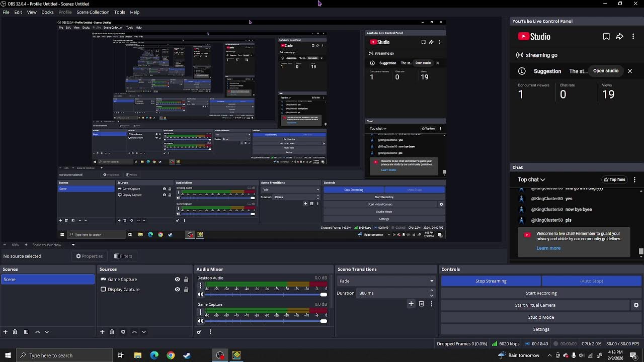The width and height of the screenshot is (644, 362).
Task: Toggle Auto Stop streaming button
Action: [592, 281]
